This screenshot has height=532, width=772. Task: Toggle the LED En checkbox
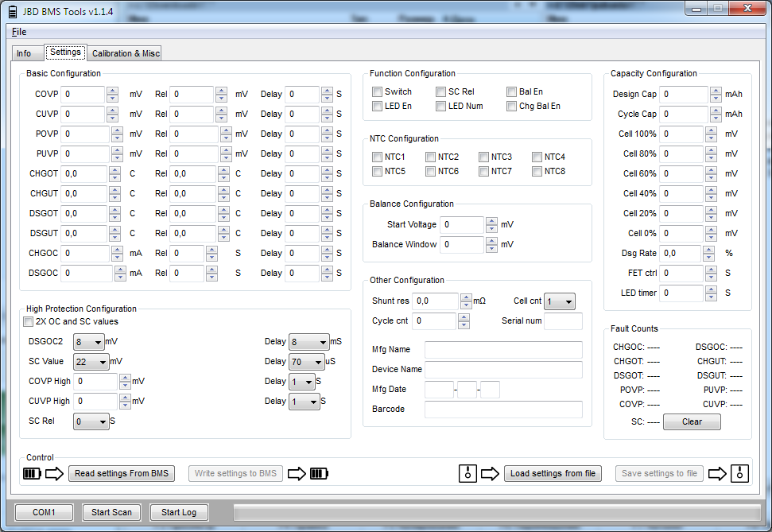(x=377, y=106)
